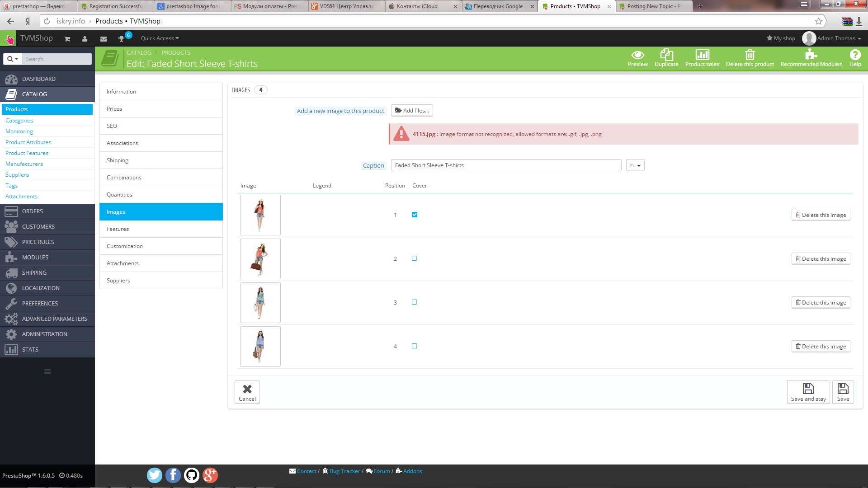The height and width of the screenshot is (488, 868).
Task: Open Recommended Modules puzzle icon
Action: [x=811, y=55]
